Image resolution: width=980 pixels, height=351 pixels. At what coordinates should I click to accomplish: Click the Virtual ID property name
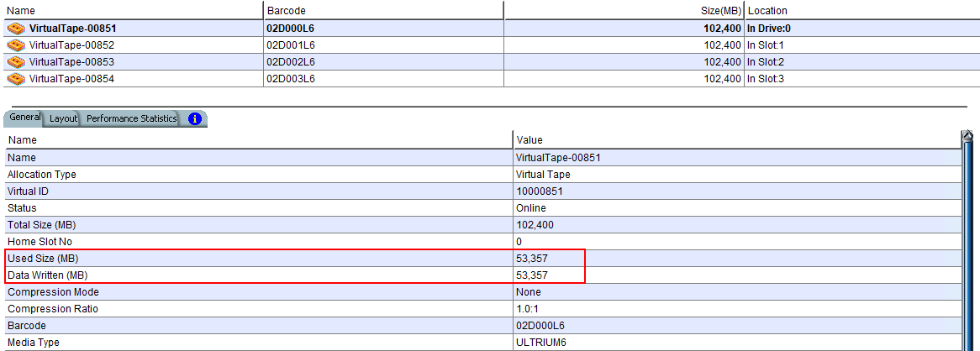click(28, 191)
